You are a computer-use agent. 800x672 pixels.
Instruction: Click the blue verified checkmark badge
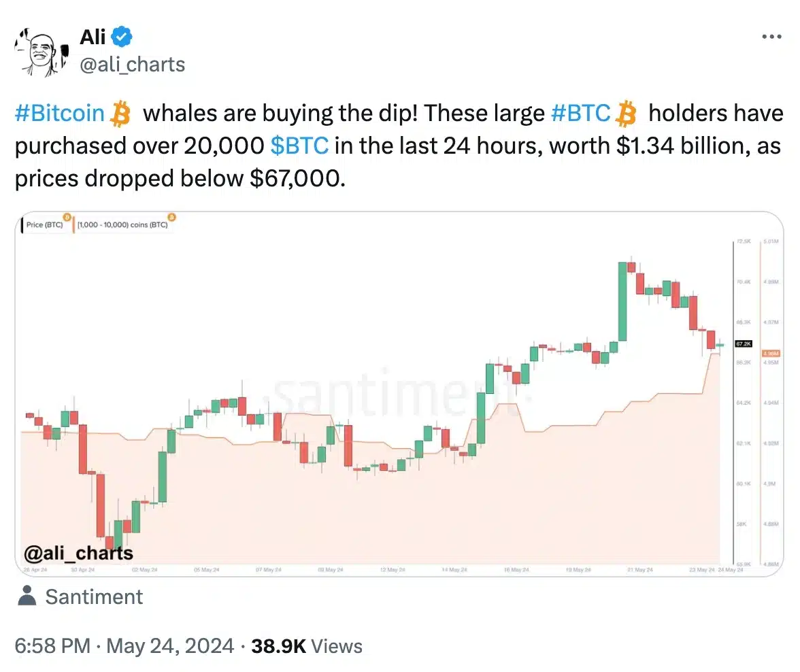coord(122,37)
